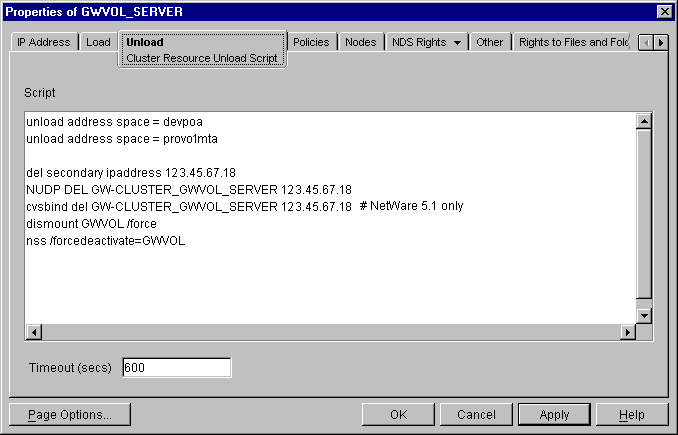Switch to the Load tab
This screenshot has height=435, width=678.
98,42
